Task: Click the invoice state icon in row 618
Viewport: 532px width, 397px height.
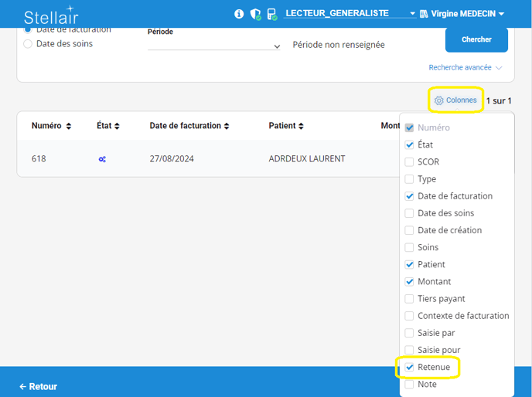Action: 102,159
